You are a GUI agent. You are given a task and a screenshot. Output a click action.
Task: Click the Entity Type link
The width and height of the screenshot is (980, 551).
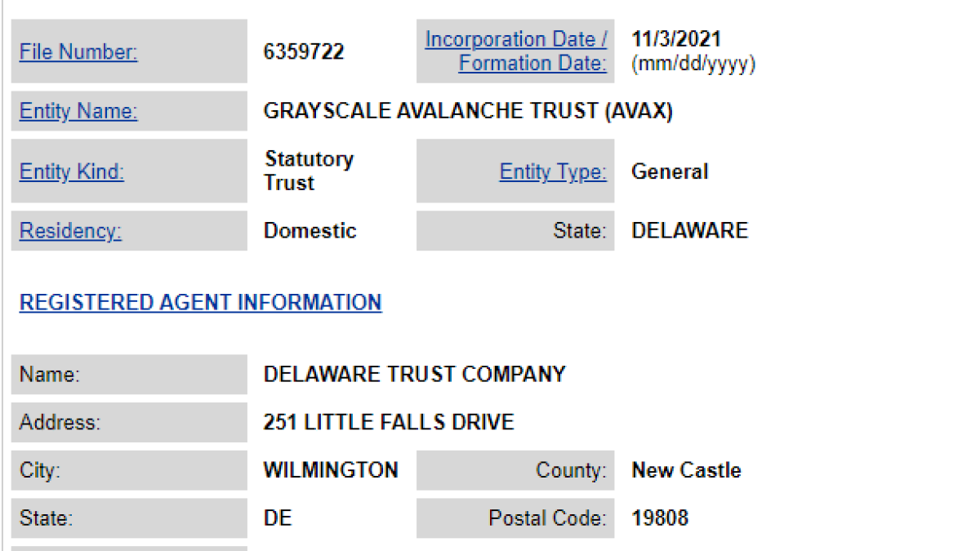pos(553,171)
